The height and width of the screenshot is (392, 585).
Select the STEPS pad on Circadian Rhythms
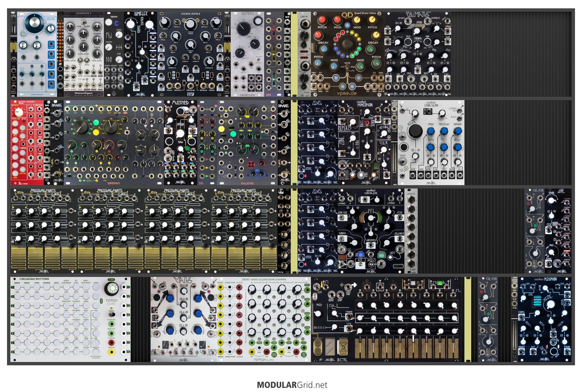pos(37,287)
